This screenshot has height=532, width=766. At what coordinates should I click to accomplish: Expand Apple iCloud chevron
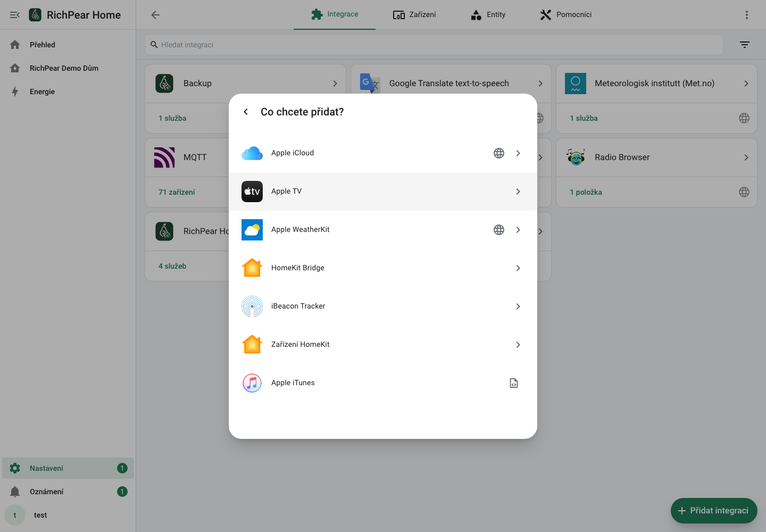pyautogui.click(x=518, y=153)
